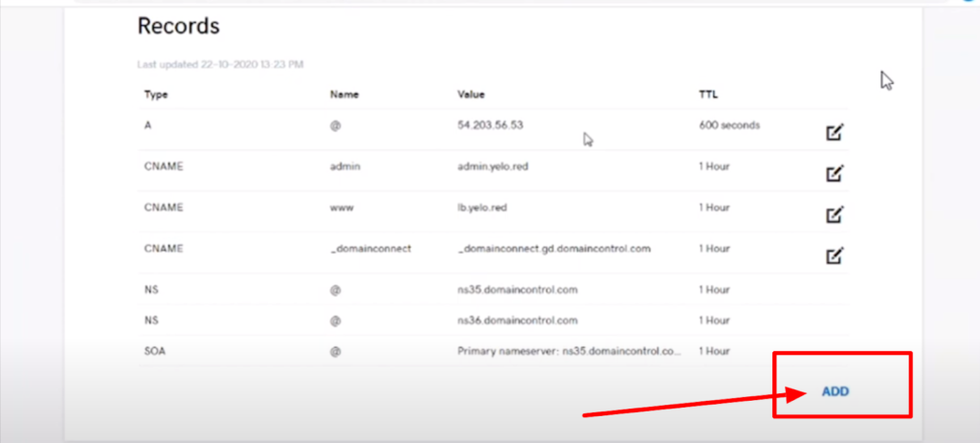Click the Last updated timestamp text
This screenshot has width=980, height=443.
[219, 65]
